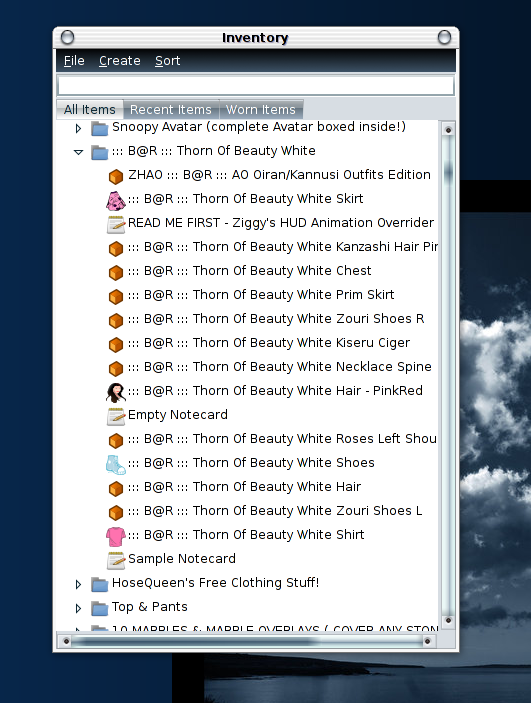Select 'Thorn Of Beauty White Prim Skirt' text

click(261, 295)
